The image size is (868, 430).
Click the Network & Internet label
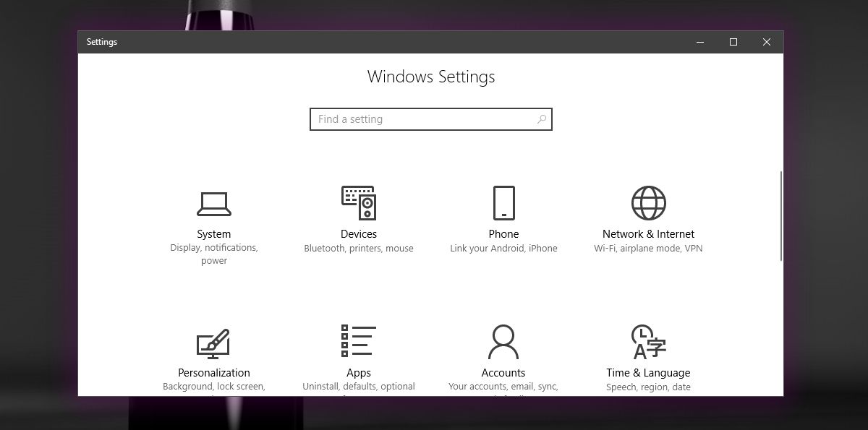(648, 234)
